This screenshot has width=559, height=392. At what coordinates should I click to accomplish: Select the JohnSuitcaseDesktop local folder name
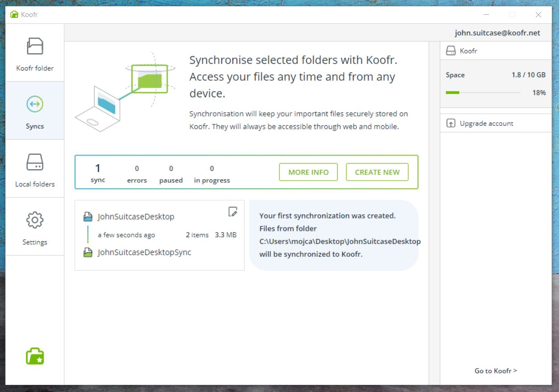tap(136, 217)
